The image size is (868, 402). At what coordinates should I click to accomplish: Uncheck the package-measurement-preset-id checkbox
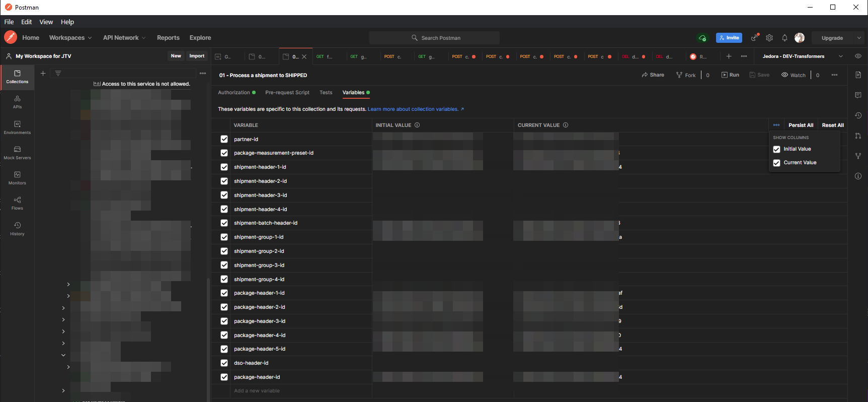click(224, 153)
